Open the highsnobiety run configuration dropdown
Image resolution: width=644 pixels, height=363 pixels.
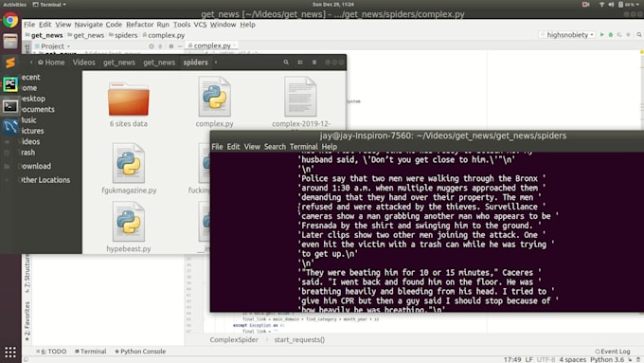567,35
